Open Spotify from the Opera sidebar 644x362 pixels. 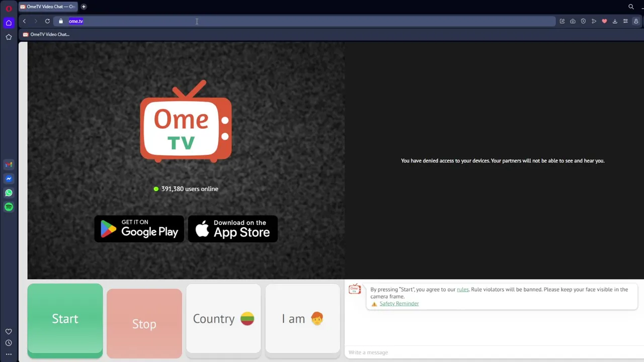[9, 207]
